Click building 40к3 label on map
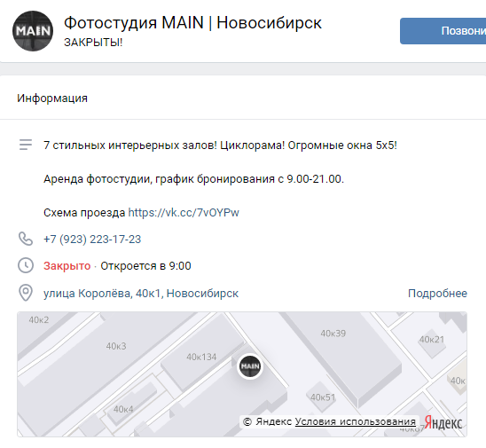This screenshot has height=448, width=486. 116,346
